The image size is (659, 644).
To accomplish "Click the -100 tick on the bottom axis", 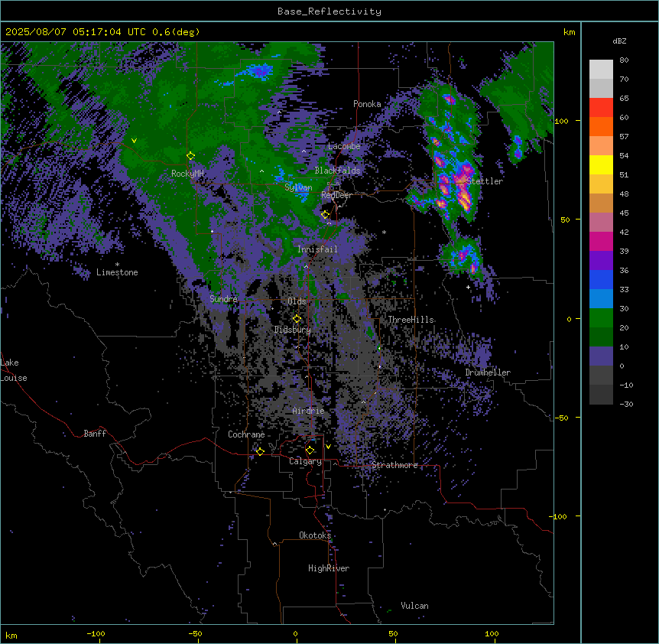I will coord(96,633).
